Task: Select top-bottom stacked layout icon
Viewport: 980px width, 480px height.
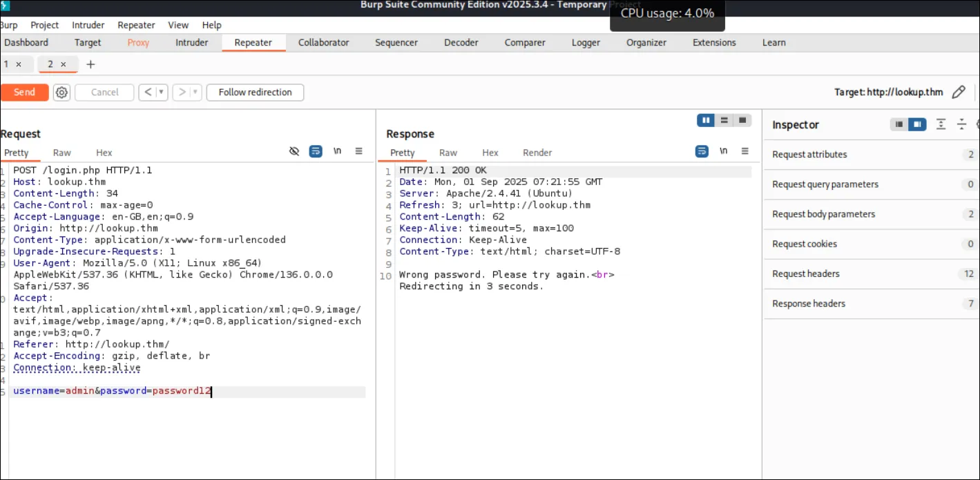Action: pyautogui.click(x=724, y=120)
